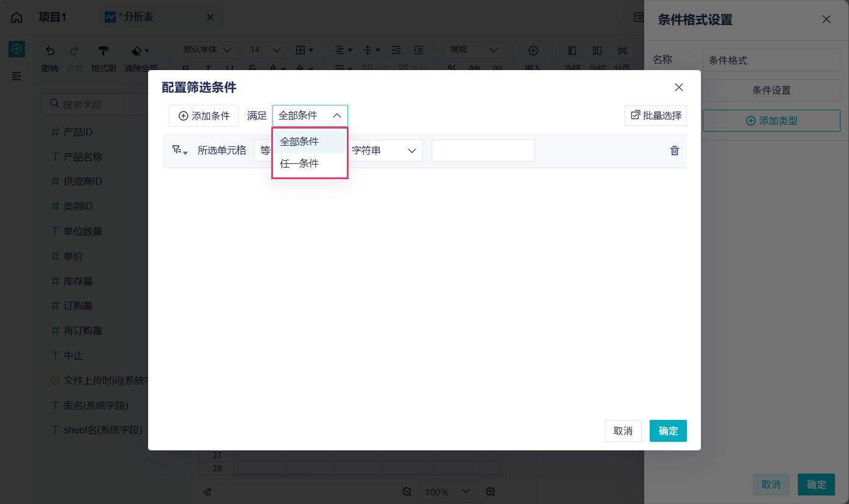The image size is (849, 504).
Task: Open borders dropdown in toolbar
Action: tap(304, 50)
